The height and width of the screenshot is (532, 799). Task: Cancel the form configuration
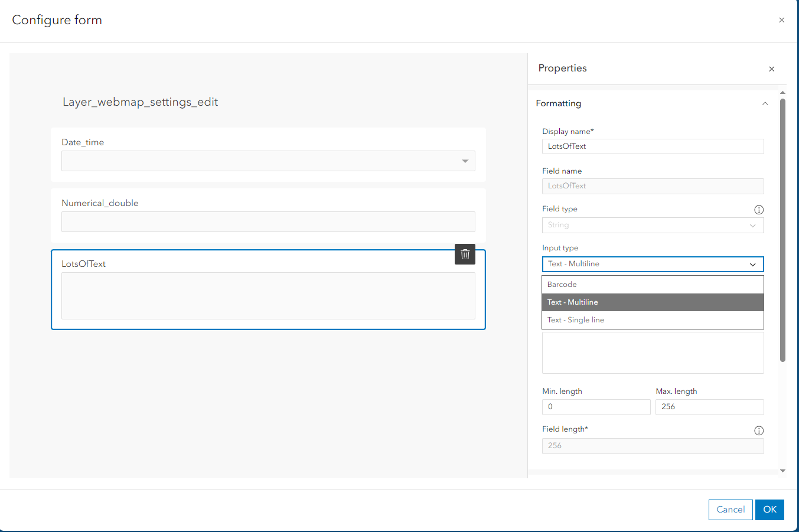tap(730, 510)
